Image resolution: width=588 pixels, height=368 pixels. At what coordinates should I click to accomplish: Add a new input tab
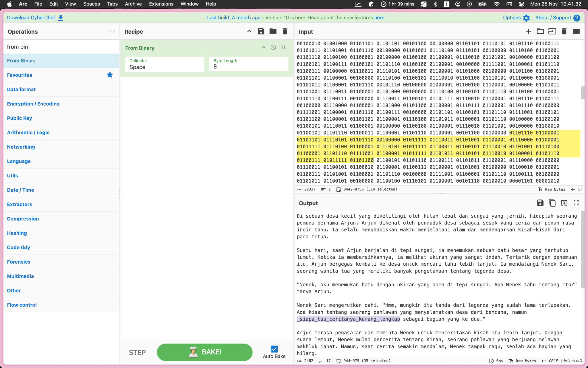[528, 31]
